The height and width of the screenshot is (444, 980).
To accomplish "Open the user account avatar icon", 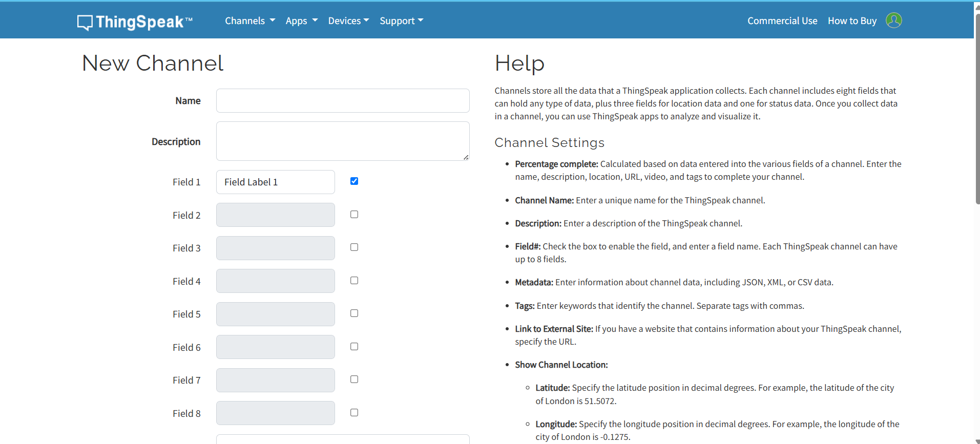I will pyautogui.click(x=893, y=20).
